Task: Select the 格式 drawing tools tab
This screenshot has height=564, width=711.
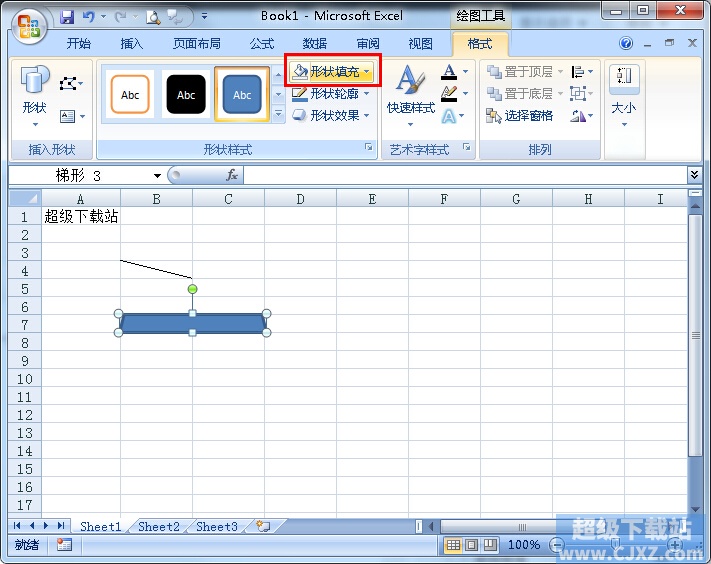Action: [480, 44]
